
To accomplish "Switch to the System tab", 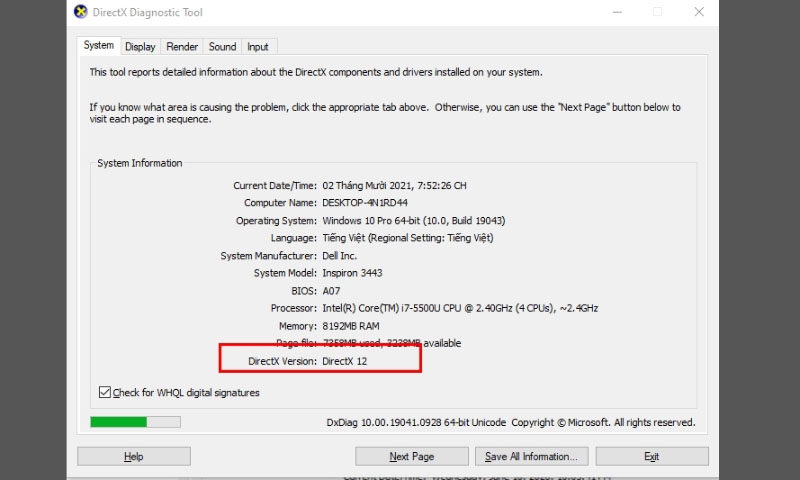I will point(99,45).
